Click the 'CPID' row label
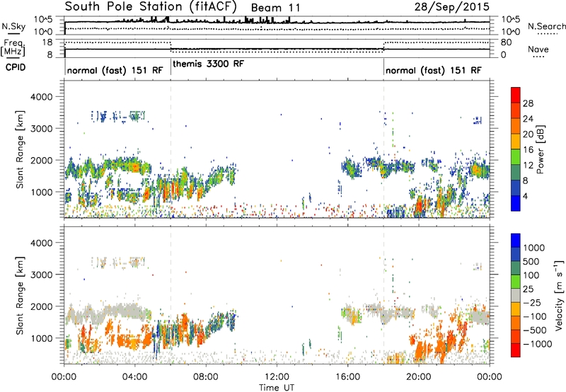Screen dimensions: 566x392 click(16, 67)
